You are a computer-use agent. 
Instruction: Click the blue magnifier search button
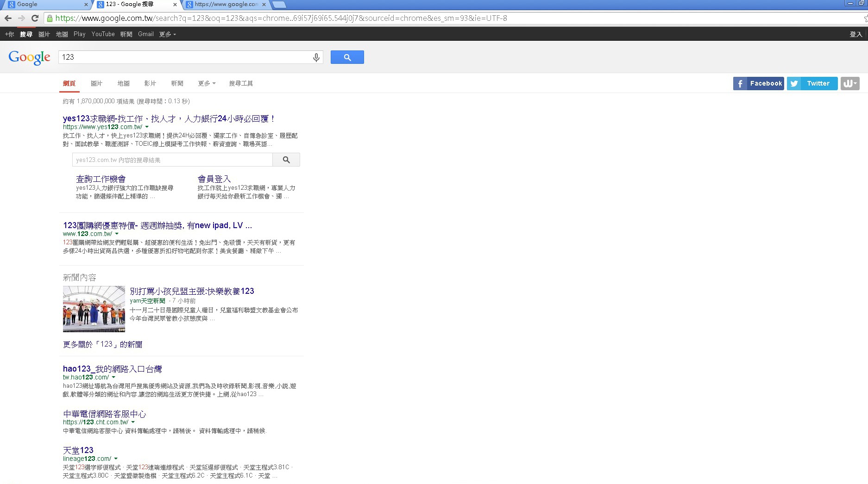tap(347, 57)
